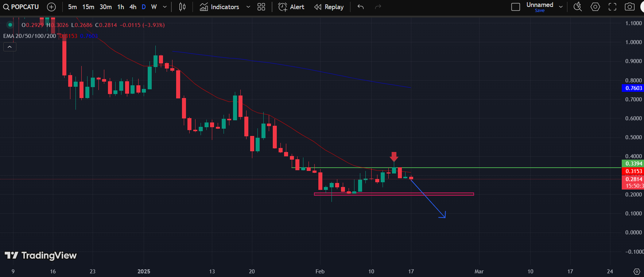This screenshot has height=277, width=644.
Task: Click the 0.3394 green price label
Action: point(633,164)
